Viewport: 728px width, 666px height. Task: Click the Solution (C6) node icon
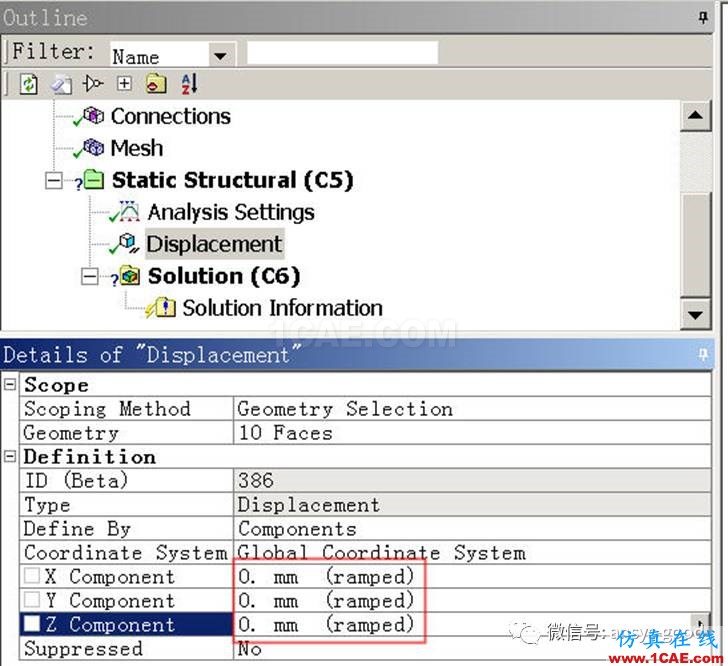click(x=130, y=275)
